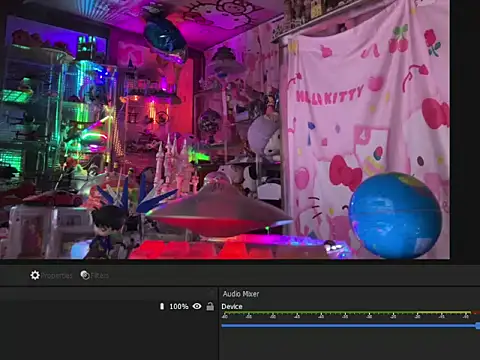Click the blue globe in the preview

[x=395, y=215]
